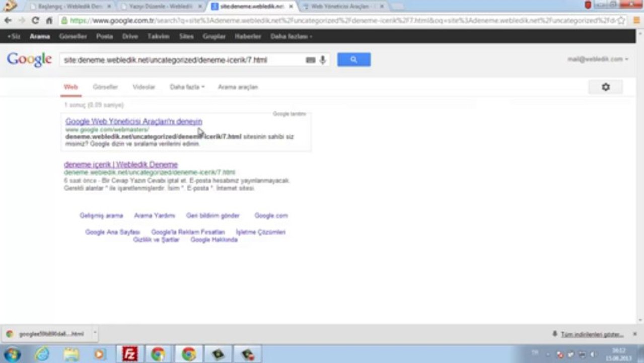The width and height of the screenshot is (644, 363).
Task: Open the search settings gear
Action: [606, 87]
